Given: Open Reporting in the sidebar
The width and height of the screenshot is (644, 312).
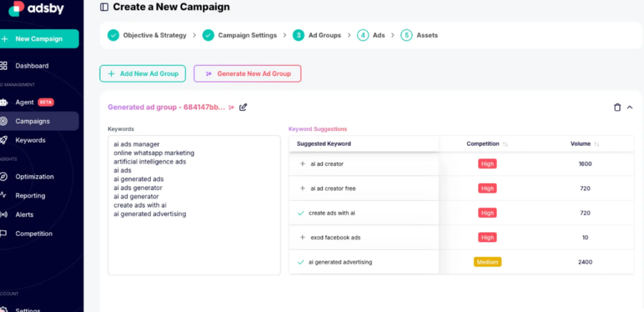Looking at the screenshot, I should pyautogui.click(x=30, y=196).
